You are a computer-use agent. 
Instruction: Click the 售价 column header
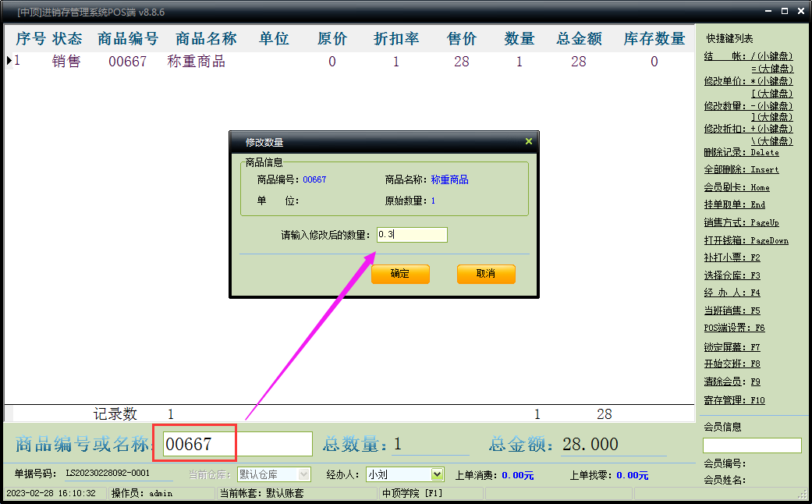pos(462,39)
